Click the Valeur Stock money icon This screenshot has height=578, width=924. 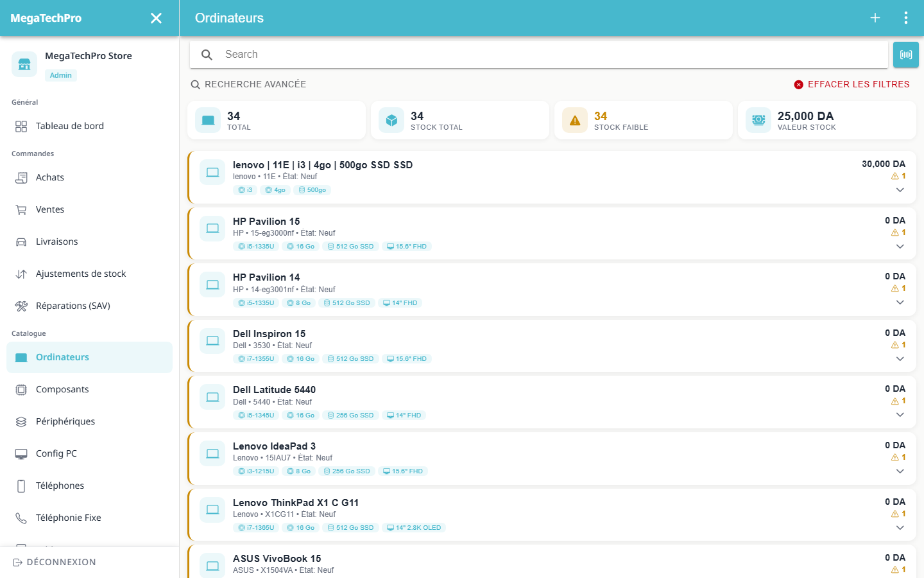click(x=758, y=120)
